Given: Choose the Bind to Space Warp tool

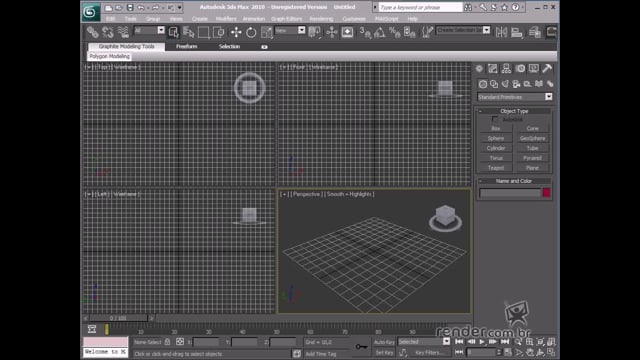Looking at the screenshot, I should tap(123, 32).
